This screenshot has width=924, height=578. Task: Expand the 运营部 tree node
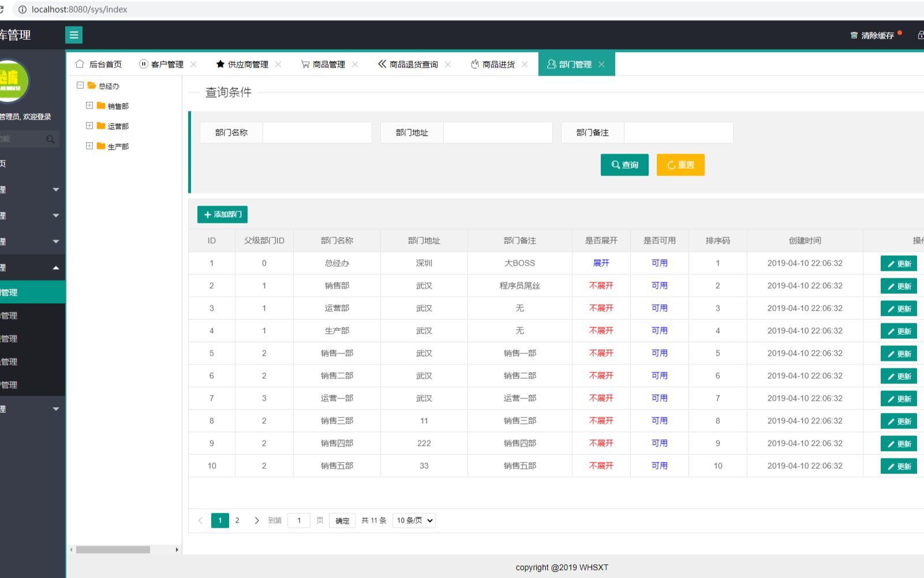[x=89, y=125]
